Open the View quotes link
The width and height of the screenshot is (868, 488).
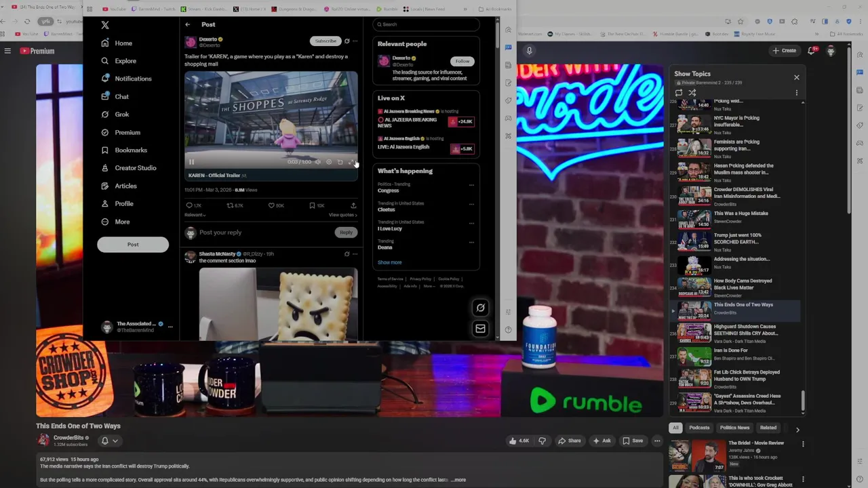[342, 215]
